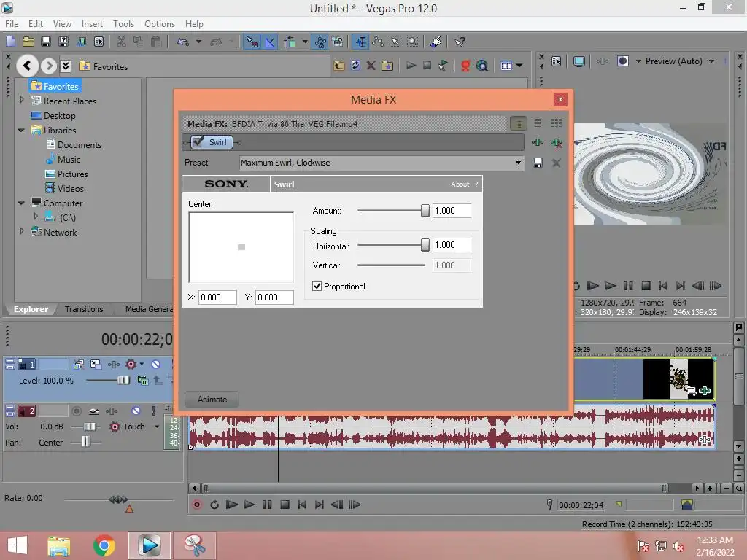The height and width of the screenshot is (560, 747).
Task: Save the project with the floppy disk icon
Action: tap(46, 42)
